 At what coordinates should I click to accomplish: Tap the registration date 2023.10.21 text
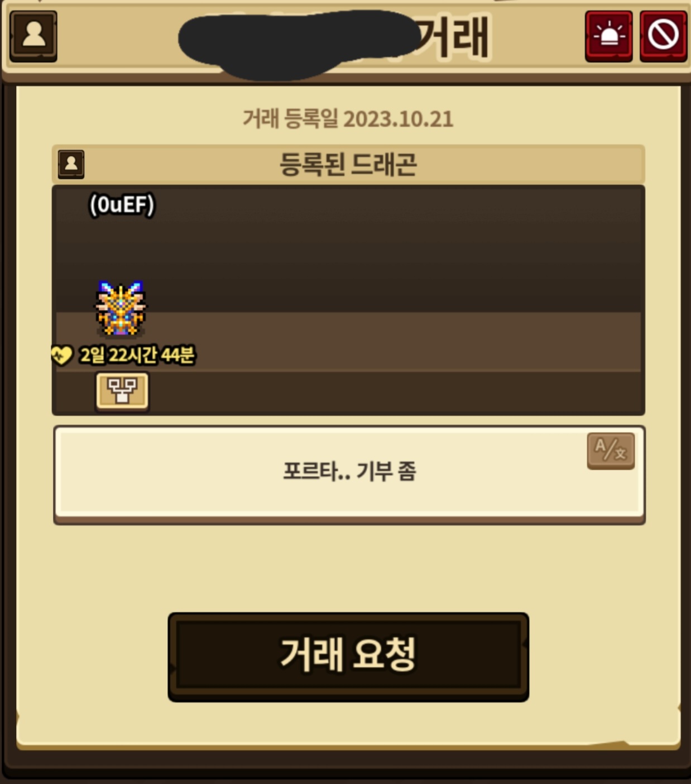tap(399, 119)
